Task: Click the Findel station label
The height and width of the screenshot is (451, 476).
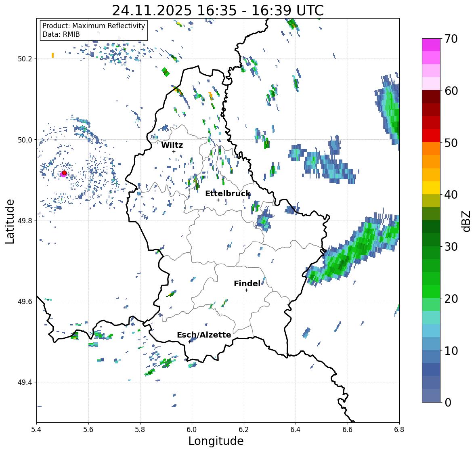Action: point(247,283)
